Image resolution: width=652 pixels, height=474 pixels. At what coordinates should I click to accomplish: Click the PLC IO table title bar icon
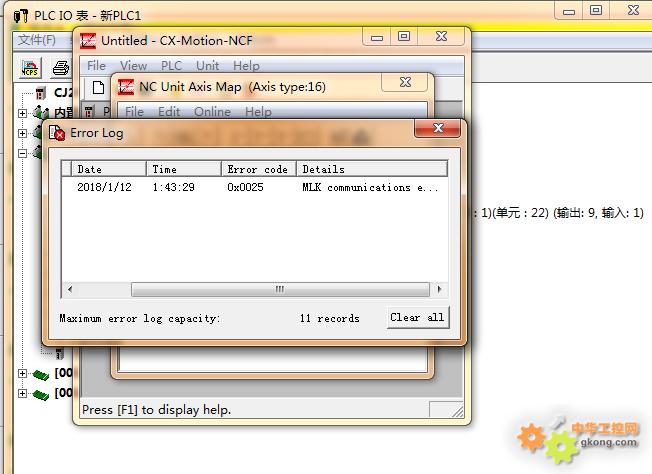(x=21, y=16)
